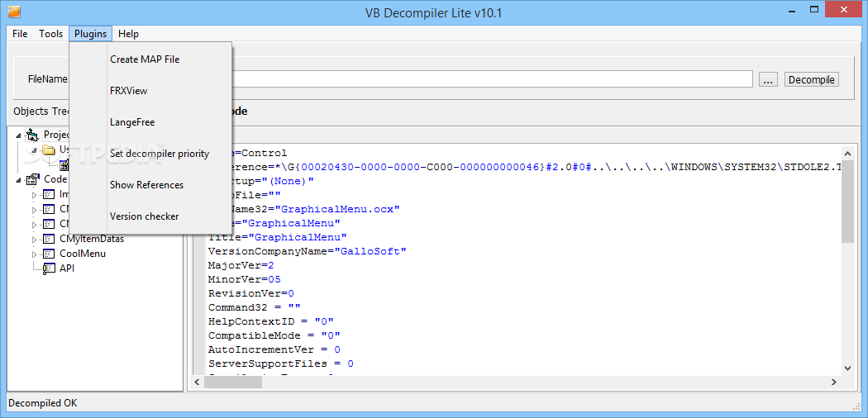This screenshot has height=418, width=868.
Task: Expand the CMyItemDatas node
Action: (x=35, y=240)
